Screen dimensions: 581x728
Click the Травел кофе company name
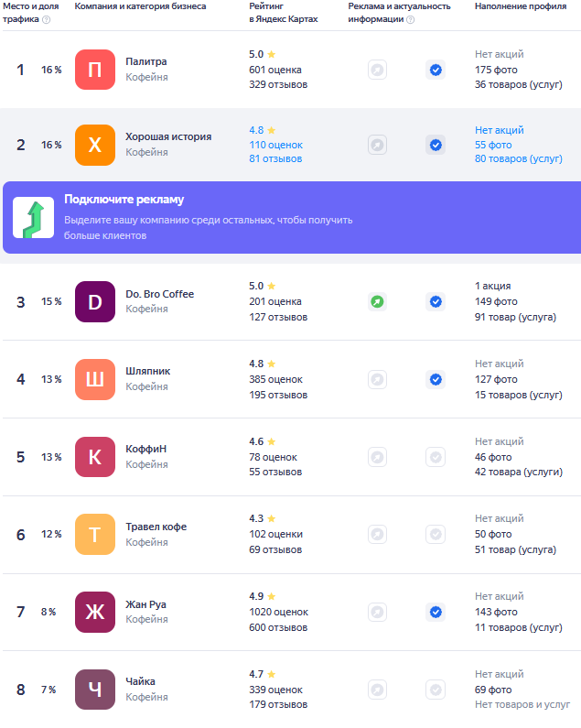156,527
